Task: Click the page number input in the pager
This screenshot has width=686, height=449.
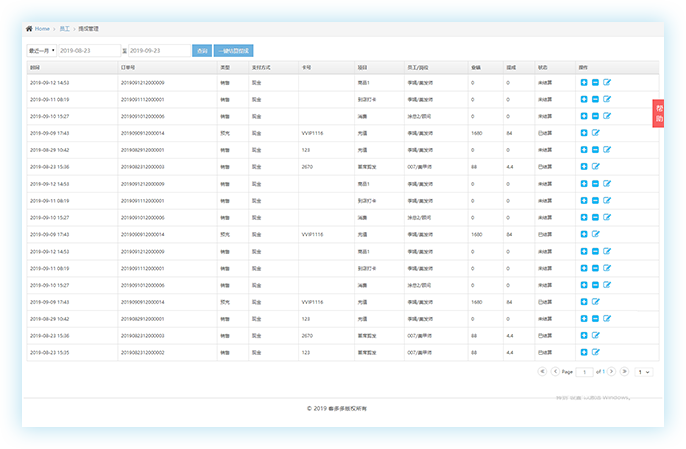Action: tap(584, 372)
